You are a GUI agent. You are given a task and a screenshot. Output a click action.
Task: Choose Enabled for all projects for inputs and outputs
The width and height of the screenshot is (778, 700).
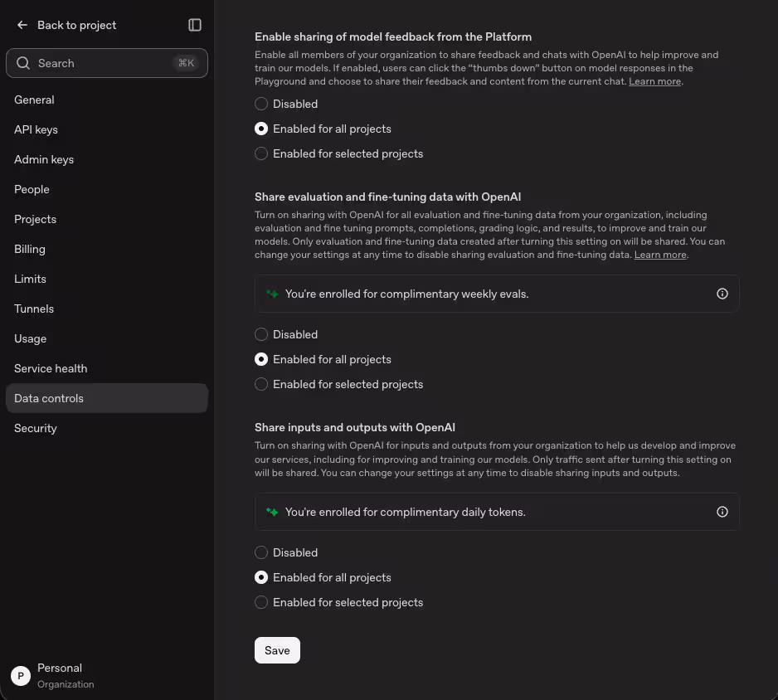[261, 577]
